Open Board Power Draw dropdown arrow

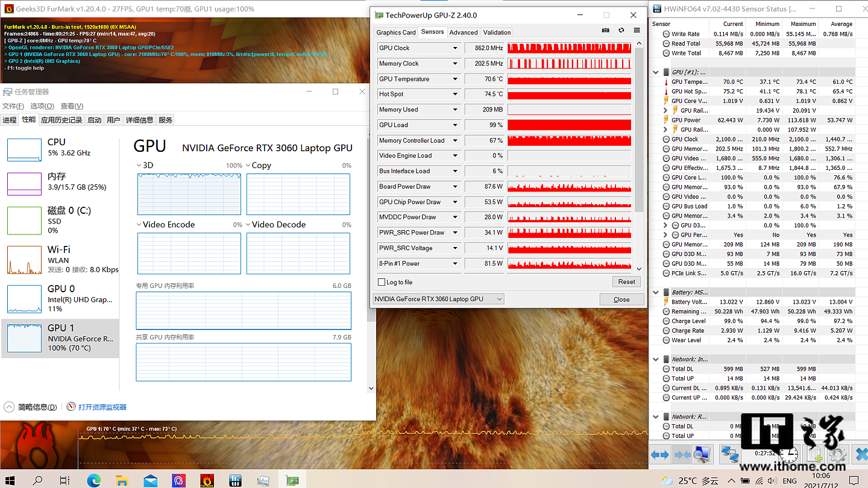click(x=456, y=186)
